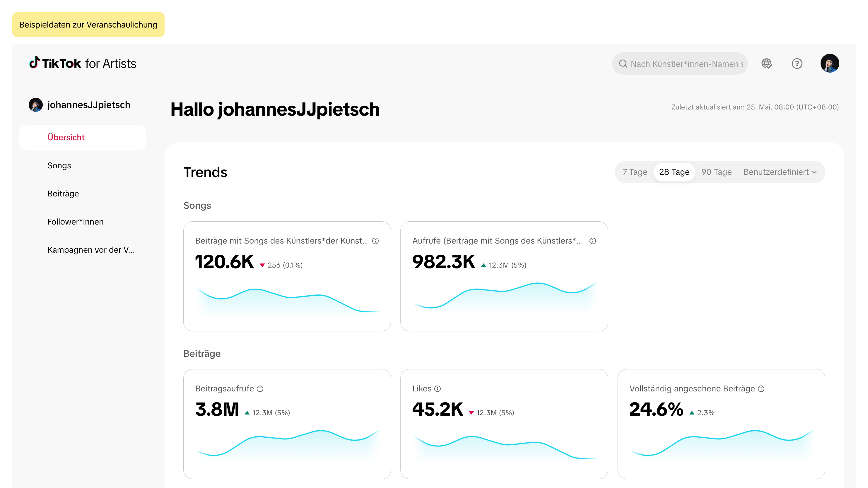Click the '3.8M' value

217,410
